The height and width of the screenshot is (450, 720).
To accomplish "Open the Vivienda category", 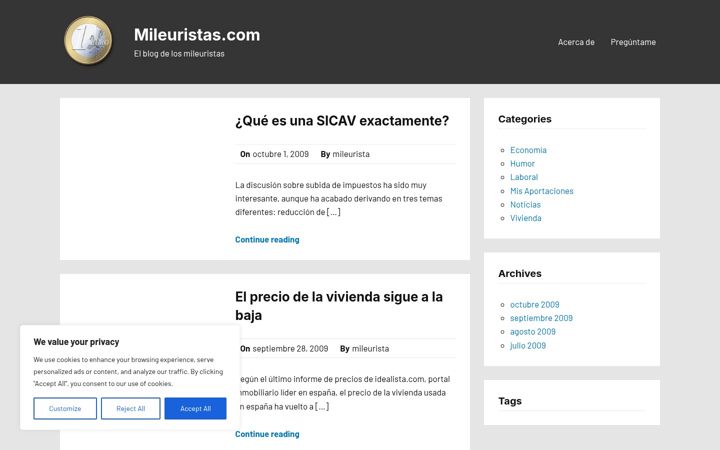I will 526,218.
